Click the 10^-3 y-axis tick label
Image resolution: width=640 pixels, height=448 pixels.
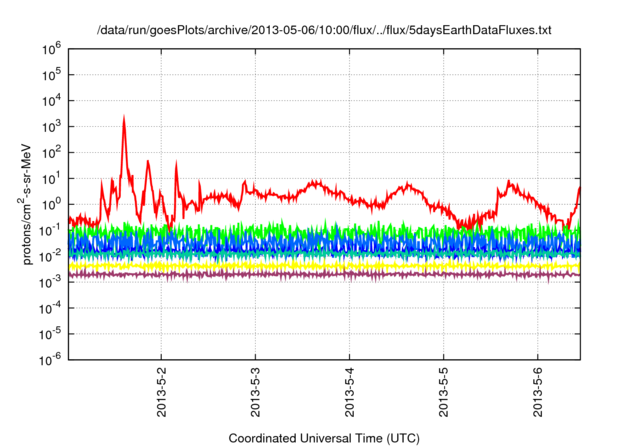51,282
